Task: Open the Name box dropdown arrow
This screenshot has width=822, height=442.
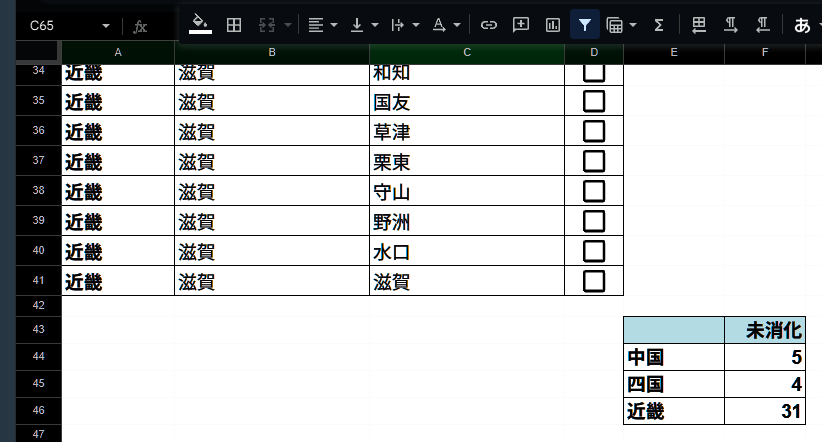Action: [106, 26]
